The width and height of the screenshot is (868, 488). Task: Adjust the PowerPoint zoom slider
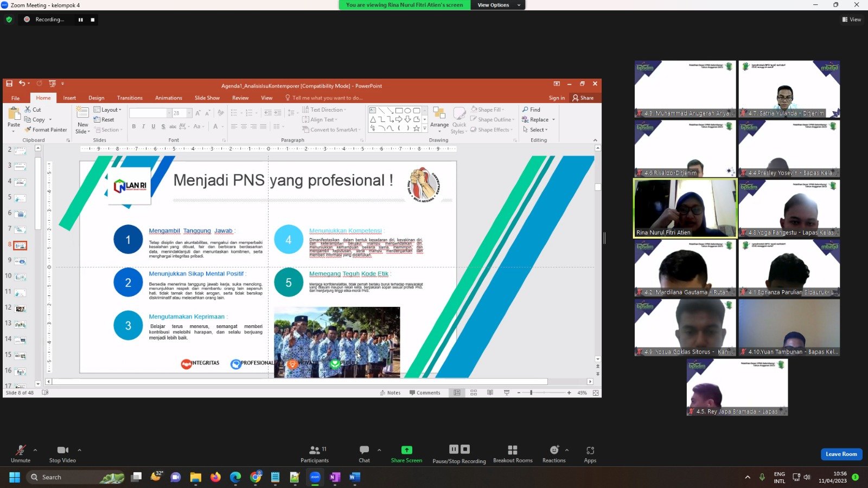(x=531, y=393)
